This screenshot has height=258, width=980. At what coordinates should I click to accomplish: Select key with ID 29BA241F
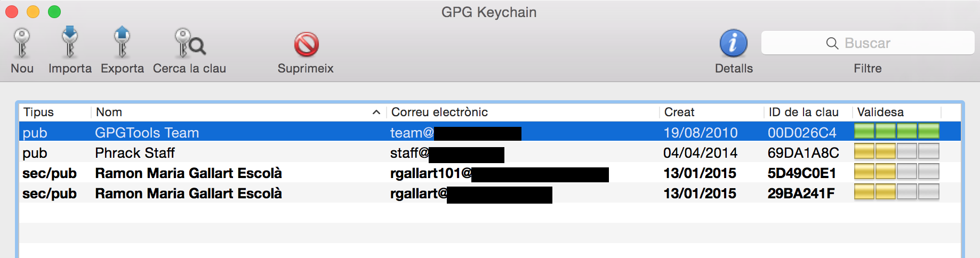tap(801, 193)
